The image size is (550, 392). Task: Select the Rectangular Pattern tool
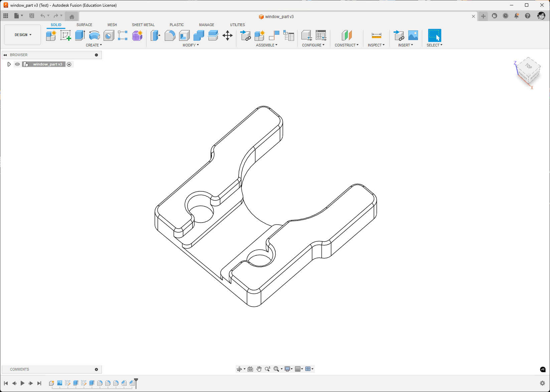tap(123, 35)
